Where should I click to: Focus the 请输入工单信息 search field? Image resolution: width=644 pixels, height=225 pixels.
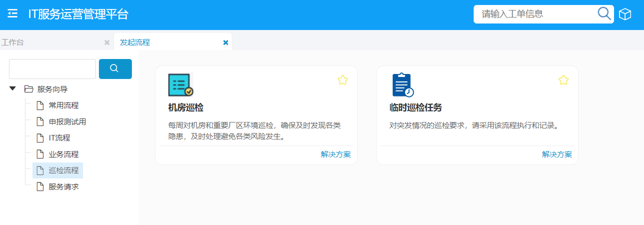pyautogui.click(x=535, y=14)
